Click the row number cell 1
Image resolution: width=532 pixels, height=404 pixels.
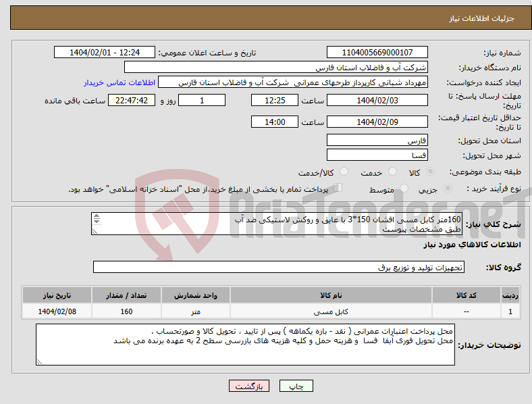click(510, 311)
